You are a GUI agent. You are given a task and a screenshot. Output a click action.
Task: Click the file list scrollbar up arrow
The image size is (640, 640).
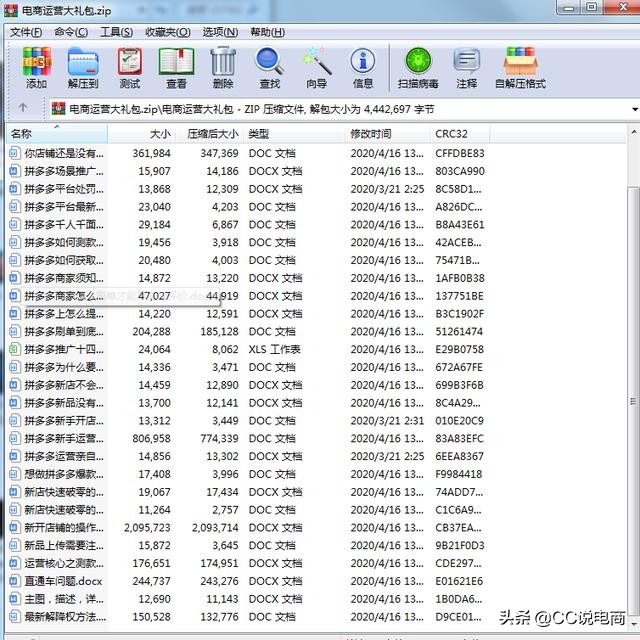tap(634, 132)
